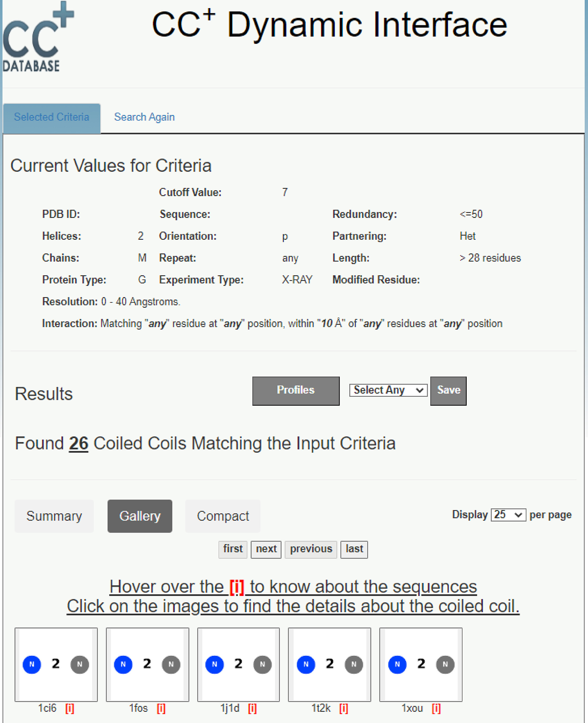
Task: Click the 'Hover over the [i]' instruction link
Action: (293, 587)
